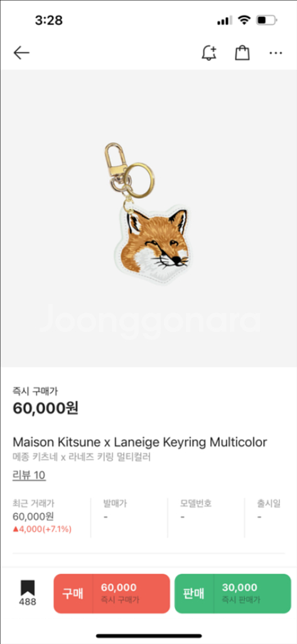
Task: Tap the Wi-Fi icon in status bar
Action: [245, 20]
